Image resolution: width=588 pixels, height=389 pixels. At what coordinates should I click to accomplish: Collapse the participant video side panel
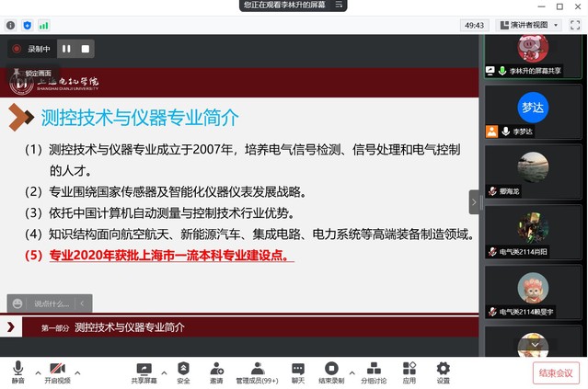(474, 201)
